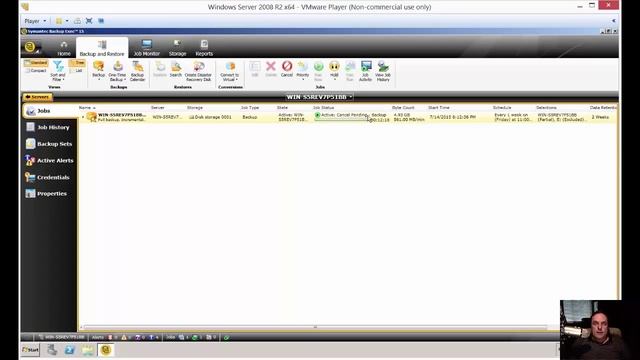Go back to Servers

37,97
